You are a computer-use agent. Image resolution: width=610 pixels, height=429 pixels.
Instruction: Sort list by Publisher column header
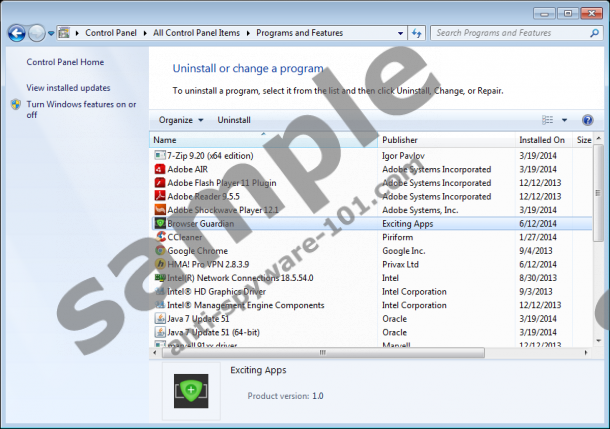[x=400, y=140]
